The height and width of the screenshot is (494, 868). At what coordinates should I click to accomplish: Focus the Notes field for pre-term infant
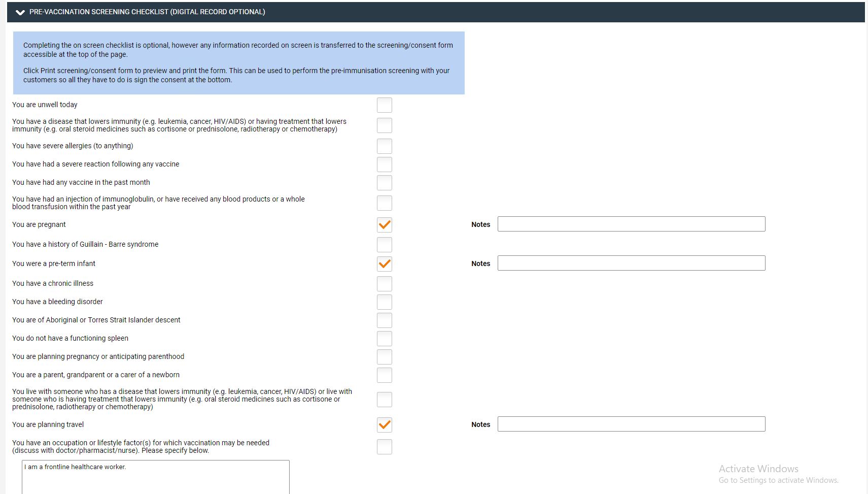[x=631, y=263]
